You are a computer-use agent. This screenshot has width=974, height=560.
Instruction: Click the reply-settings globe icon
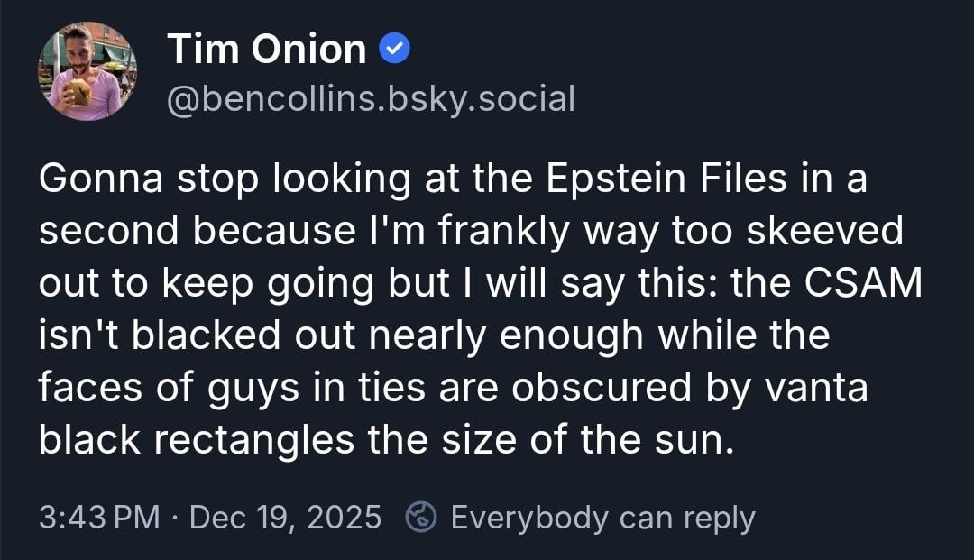[420, 518]
